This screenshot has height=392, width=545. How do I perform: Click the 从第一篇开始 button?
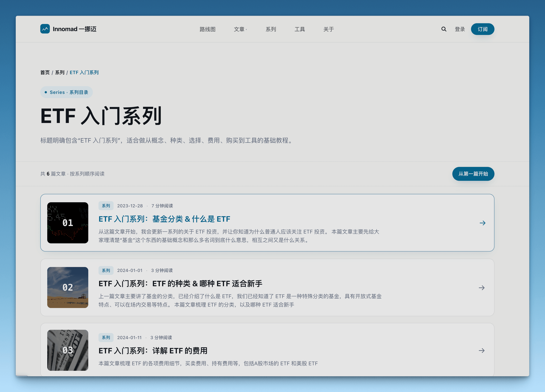(x=473, y=174)
